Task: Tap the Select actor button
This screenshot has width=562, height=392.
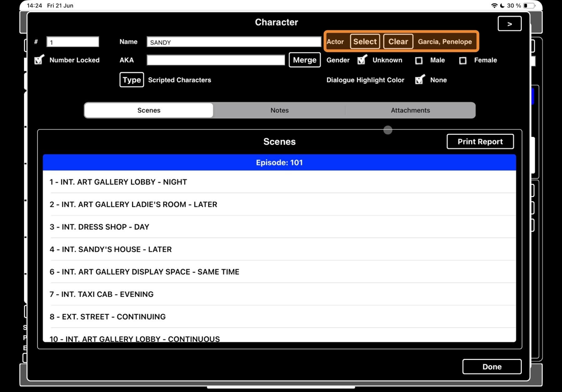Action: (365, 42)
